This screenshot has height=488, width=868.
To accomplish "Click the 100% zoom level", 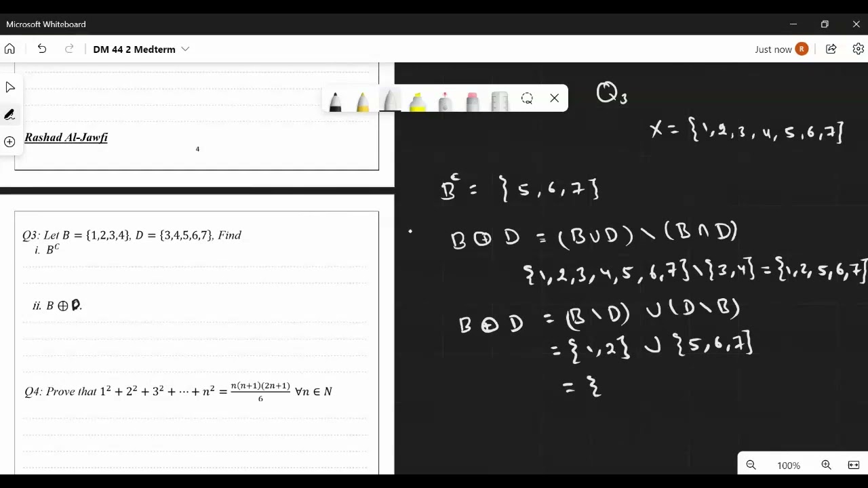I will coord(789,466).
